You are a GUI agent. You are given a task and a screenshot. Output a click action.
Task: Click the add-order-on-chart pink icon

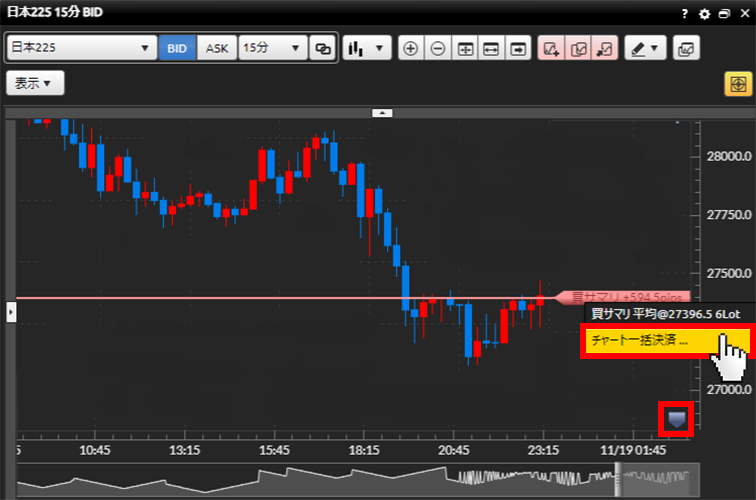point(551,48)
